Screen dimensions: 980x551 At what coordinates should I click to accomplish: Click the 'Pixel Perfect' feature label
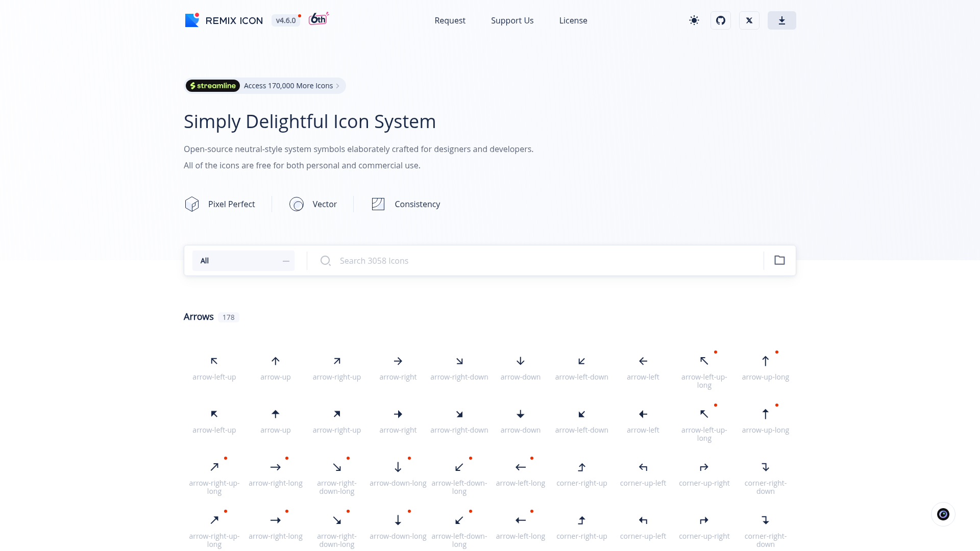(x=231, y=204)
